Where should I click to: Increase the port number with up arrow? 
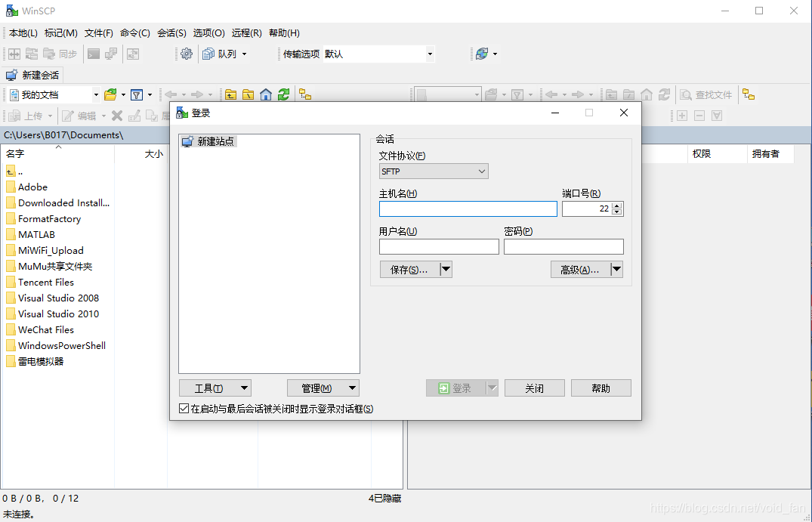point(616,205)
